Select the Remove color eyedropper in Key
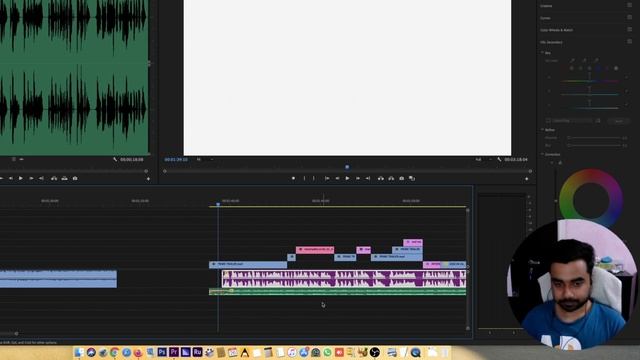The width and height of the screenshot is (640, 360). coord(596,60)
